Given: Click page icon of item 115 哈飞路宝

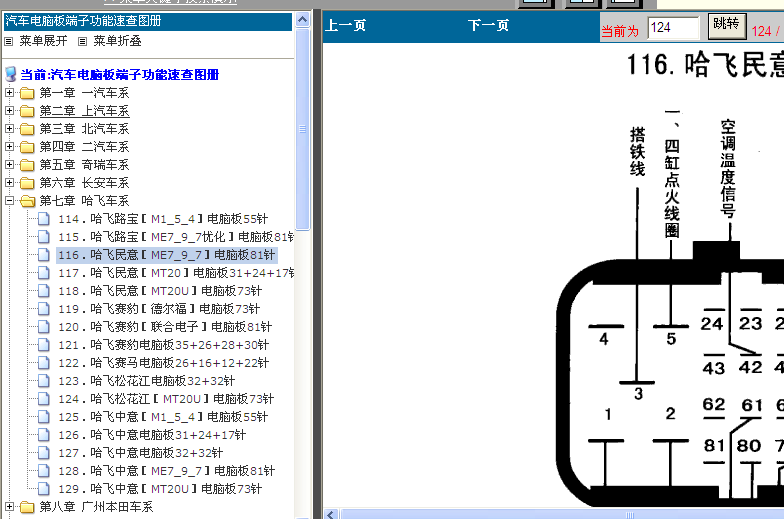Looking at the screenshot, I should 44,236.
